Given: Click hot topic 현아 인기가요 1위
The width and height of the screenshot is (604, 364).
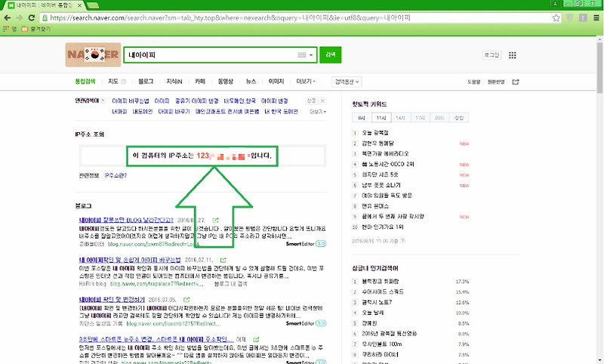Looking at the screenshot, I should (x=383, y=227).
